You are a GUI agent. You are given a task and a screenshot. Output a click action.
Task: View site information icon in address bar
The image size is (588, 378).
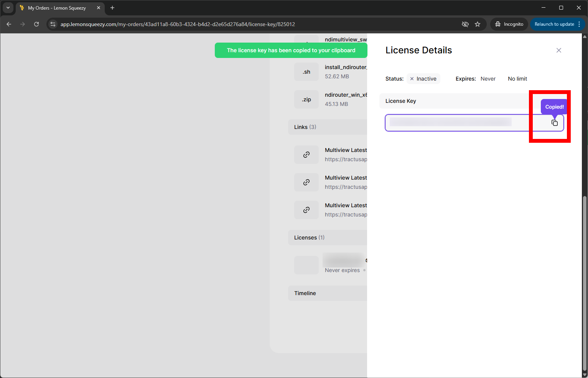click(x=53, y=24)
